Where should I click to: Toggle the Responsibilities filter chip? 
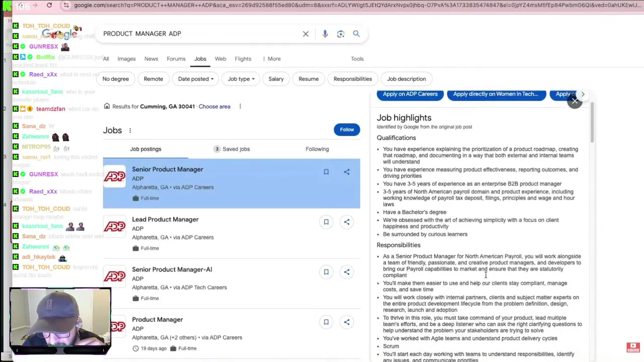(353, 79)
